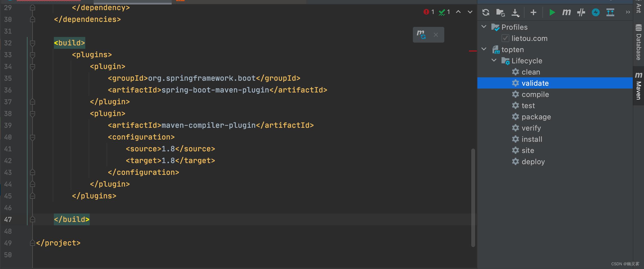This screenshot has height=269, width=644.
Task: Open the Ant tool window tab
Action: (x=638, y=7)
